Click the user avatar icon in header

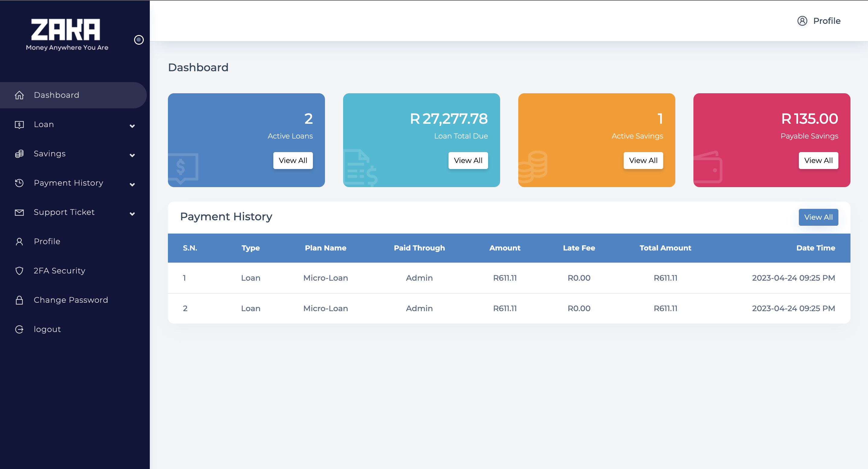pos(802,21)
